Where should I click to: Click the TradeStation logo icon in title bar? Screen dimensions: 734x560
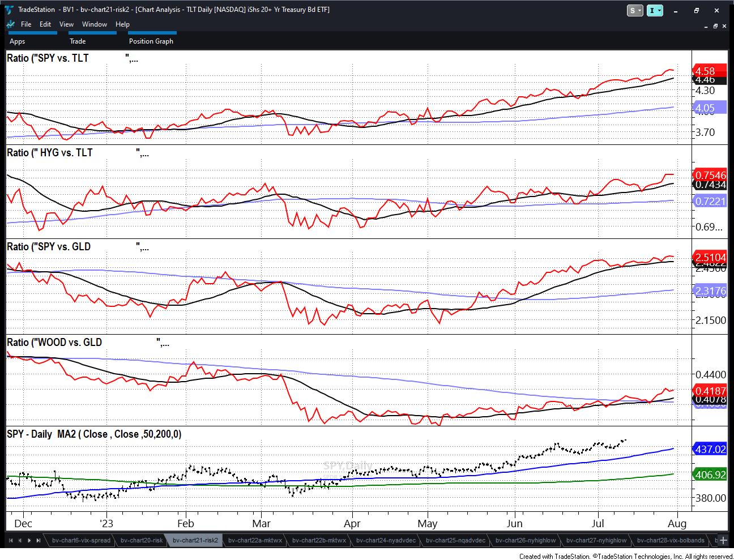(x=8, y=10)
